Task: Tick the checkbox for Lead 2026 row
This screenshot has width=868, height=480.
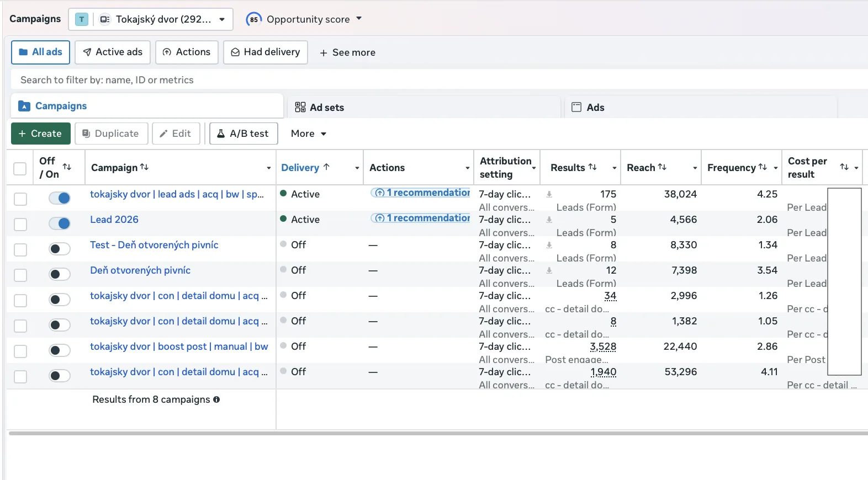Action: click(20, 225)
